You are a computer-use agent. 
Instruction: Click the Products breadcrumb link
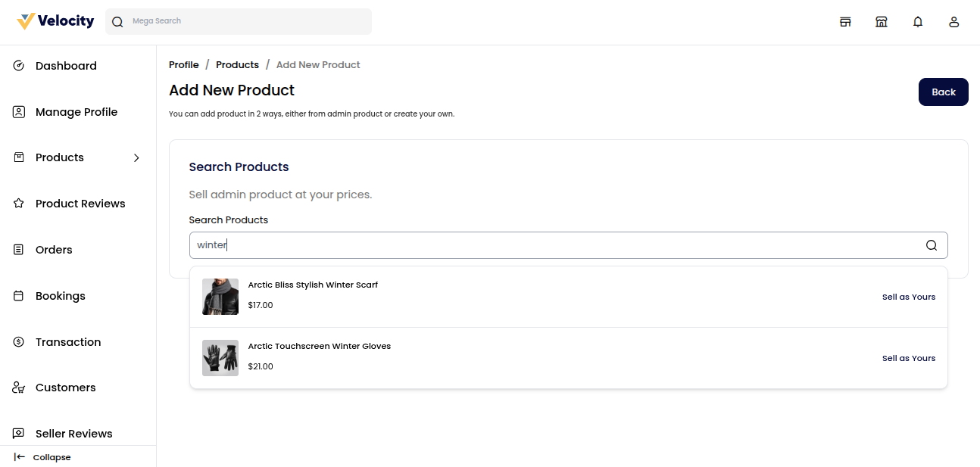(237, 65)
